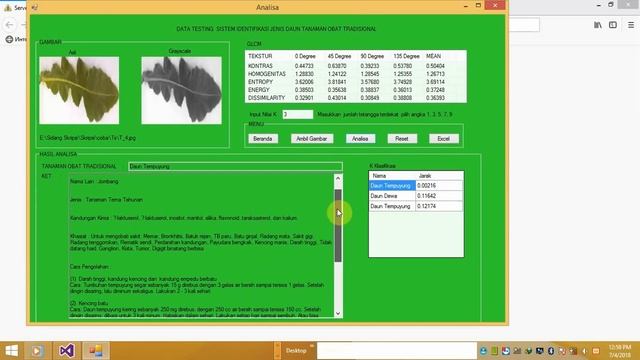Click the Nama Lain Jombang line
The height and width of the screenshot is (360, 640).
tap(94, 182)
